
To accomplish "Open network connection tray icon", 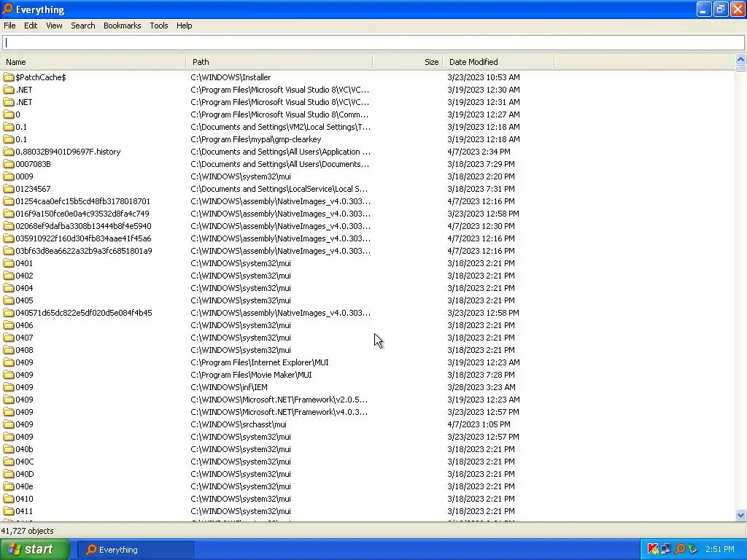I will pos(666,550).
